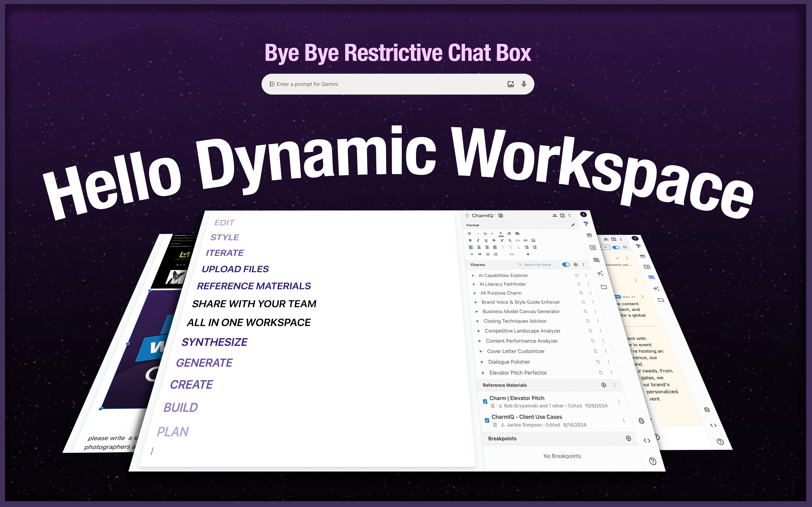
Task: Expand Brand Voice & Style Guide Enforcer
Action: tap(476, 303)
